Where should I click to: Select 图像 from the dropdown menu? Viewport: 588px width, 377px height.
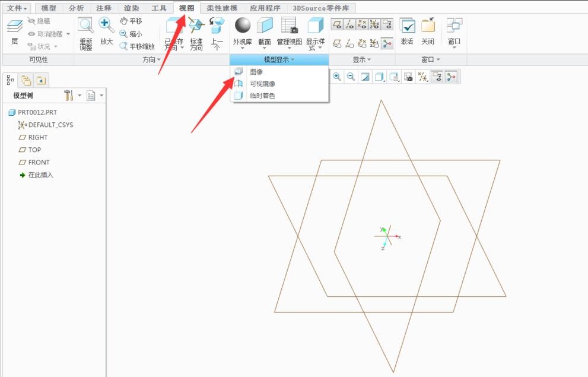pyautogui.click(x=256, y=71)
